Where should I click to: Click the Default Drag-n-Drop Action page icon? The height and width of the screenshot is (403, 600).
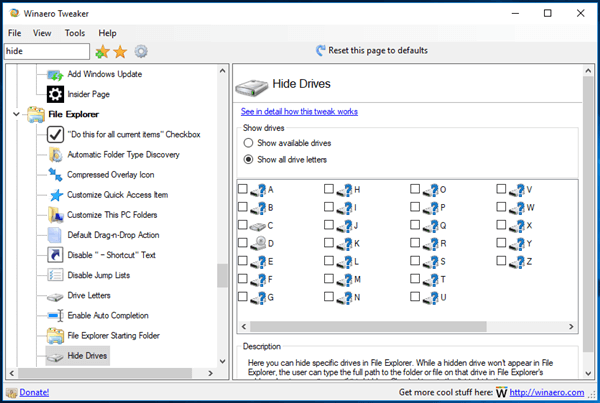point(54,235)
